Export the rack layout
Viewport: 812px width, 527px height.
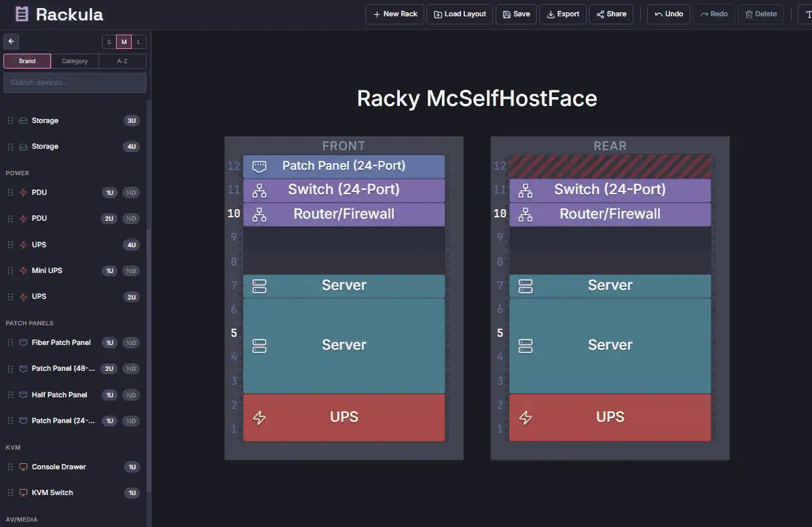click(x=562, y=14)
